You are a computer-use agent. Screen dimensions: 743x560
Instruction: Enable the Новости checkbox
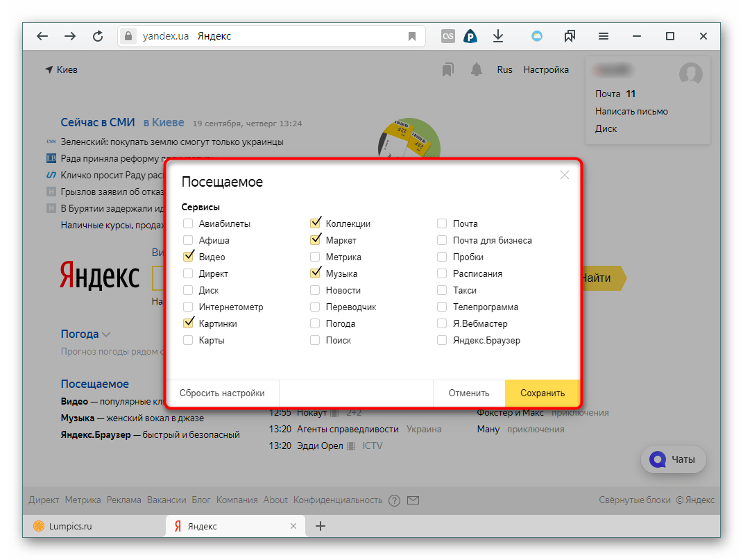(x=315, y=290)
